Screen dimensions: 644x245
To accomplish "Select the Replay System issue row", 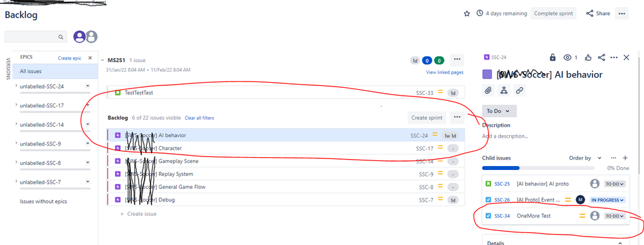I will (285, 174).
